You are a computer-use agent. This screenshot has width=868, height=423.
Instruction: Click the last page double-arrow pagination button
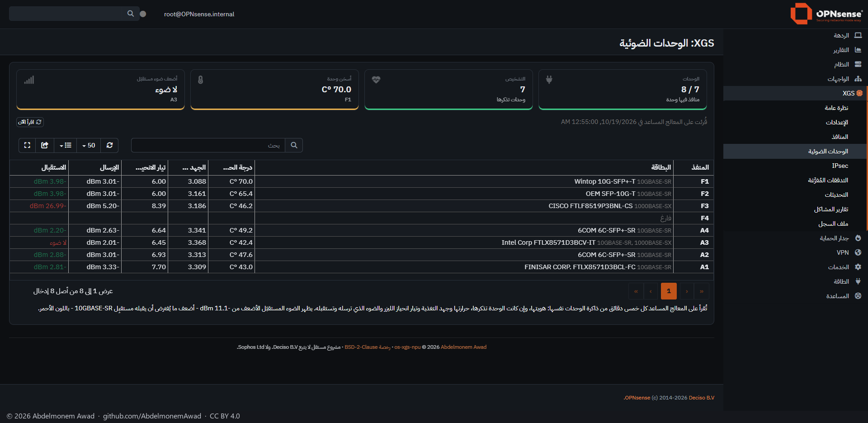702,291
